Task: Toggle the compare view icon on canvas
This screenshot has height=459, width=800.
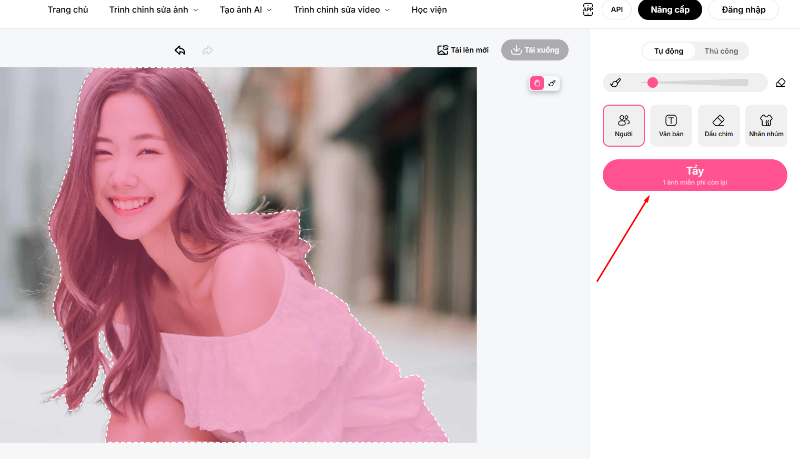Action: 552,83
